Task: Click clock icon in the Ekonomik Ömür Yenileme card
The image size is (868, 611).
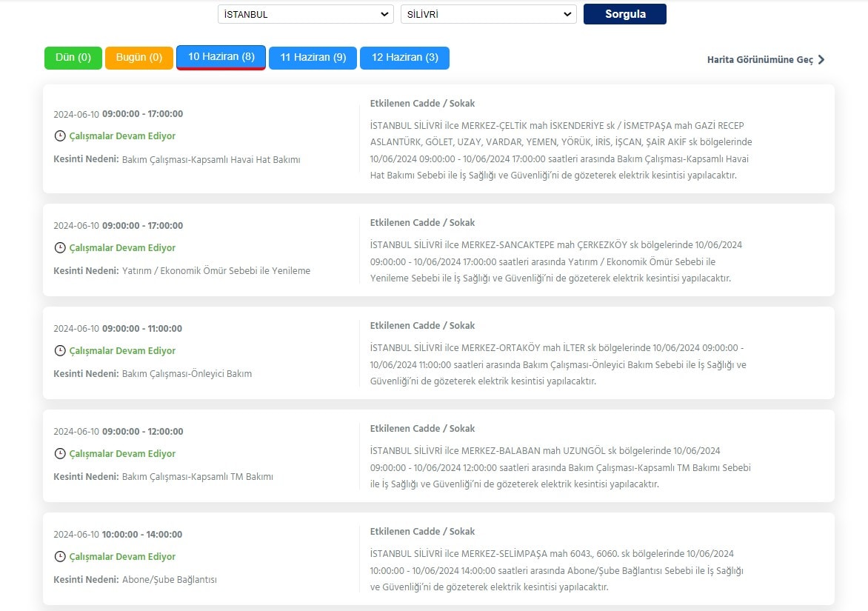Action: [x=60, y=247]
